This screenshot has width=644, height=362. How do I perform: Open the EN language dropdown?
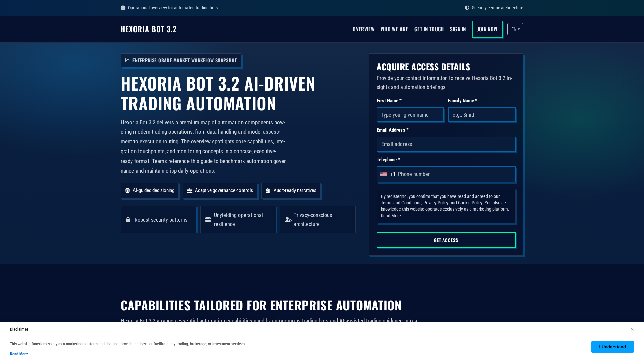coord(515,29)
